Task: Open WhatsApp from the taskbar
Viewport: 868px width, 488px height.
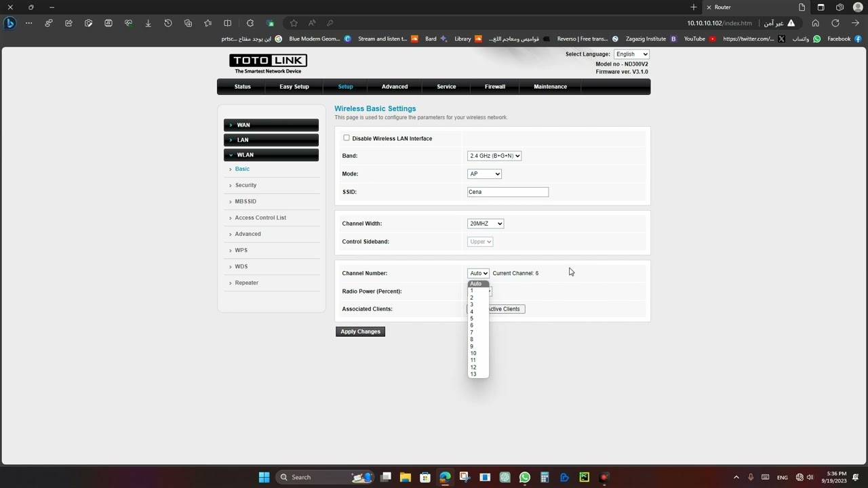Action: click(x=524, y=477)
